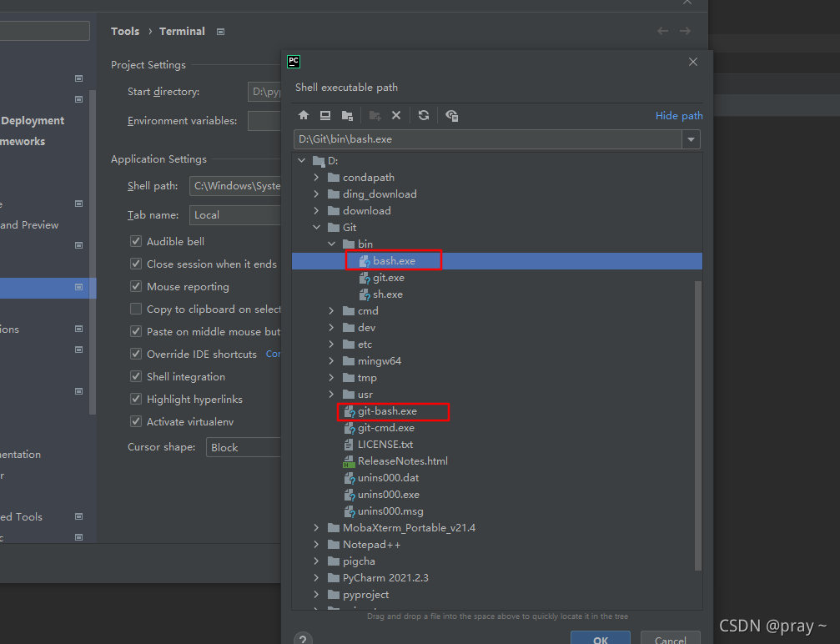Collapse the bin folder
The height and width of the screenshot is (644, 840).
coord(332,244)
